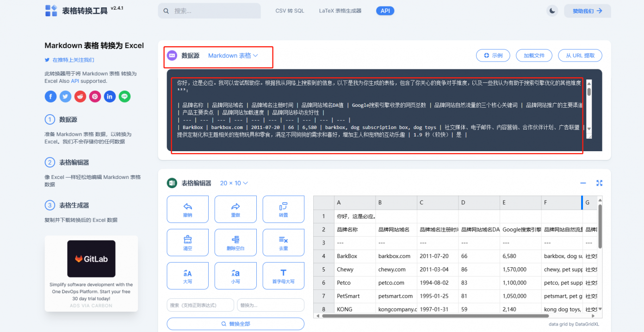The image size is (644, 332).
Task: Select row 7 header in the grid
Action: pos(324,296)
